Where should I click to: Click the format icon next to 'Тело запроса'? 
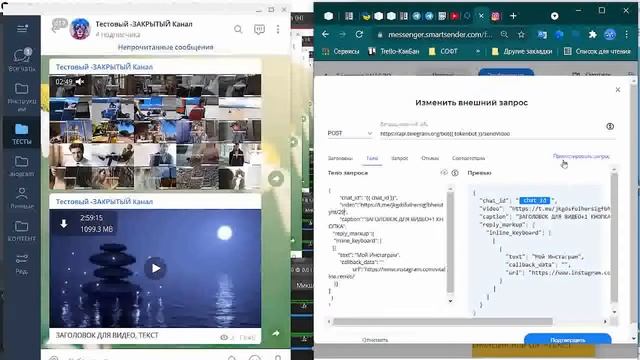(444, 173)
